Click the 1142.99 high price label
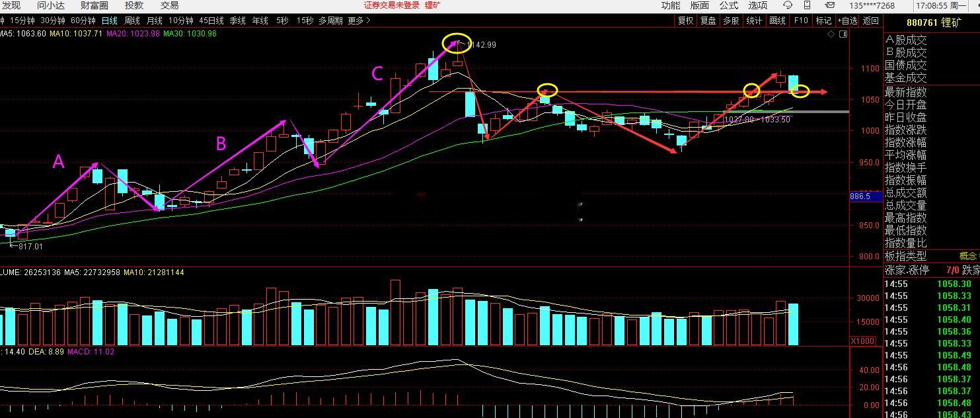This screenshot has height=418, width=980. tap(481, 45)
